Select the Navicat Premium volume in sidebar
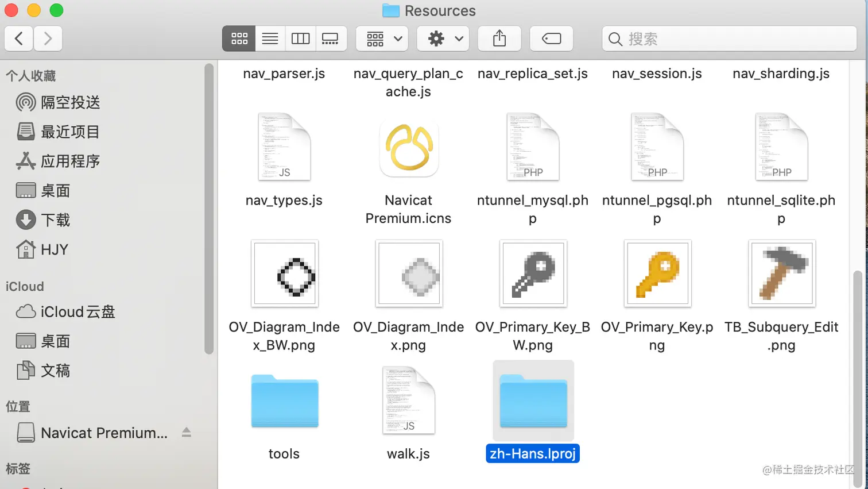Screen dimensions: 868x489 (92, 433)
